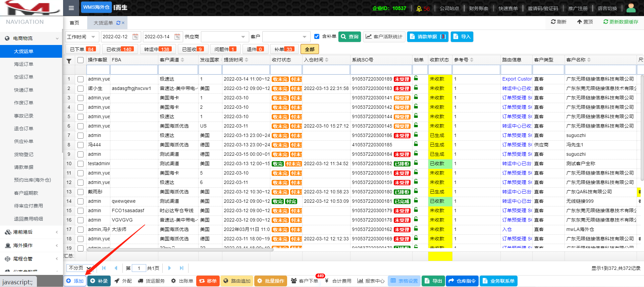Open calendar for start date 2022-02-12
The width and height of the screenshot is (644, 287).
pos(135,37)
